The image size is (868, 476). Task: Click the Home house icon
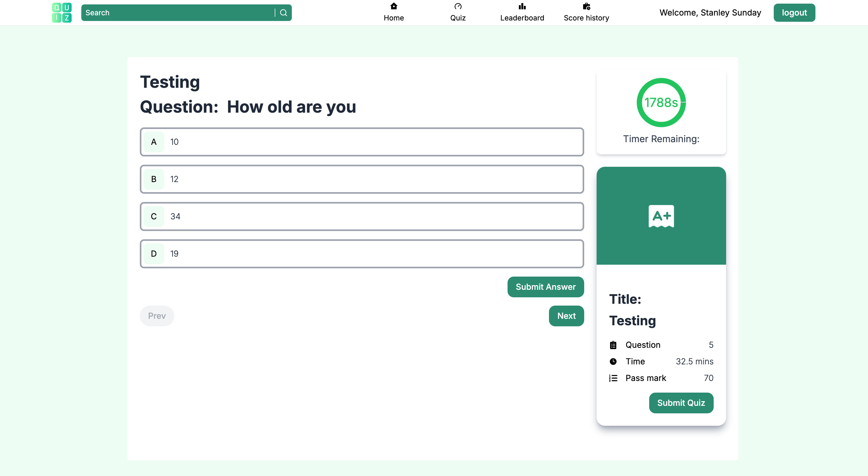click(393, 6)
